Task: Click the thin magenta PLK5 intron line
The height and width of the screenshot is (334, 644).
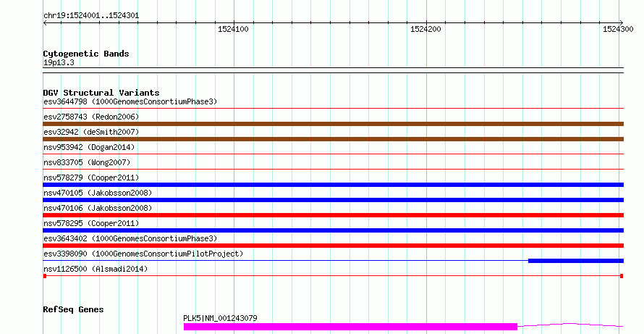Action: coord(570,325)
